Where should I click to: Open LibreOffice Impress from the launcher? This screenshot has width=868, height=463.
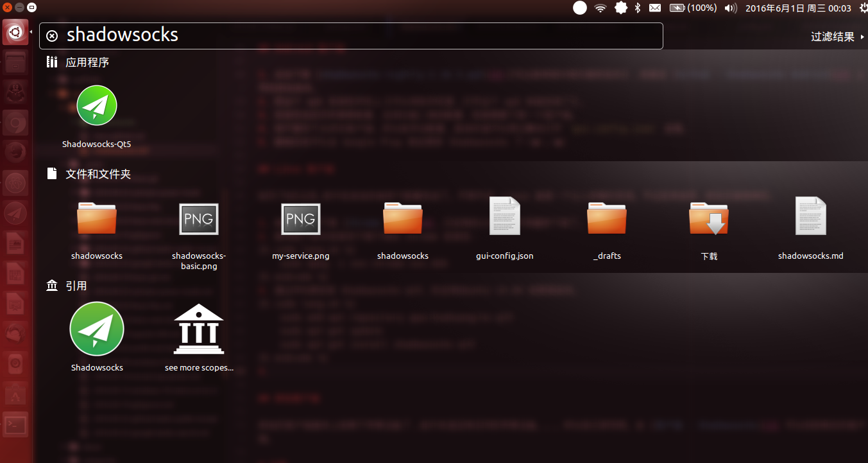[x=15, y=304]
